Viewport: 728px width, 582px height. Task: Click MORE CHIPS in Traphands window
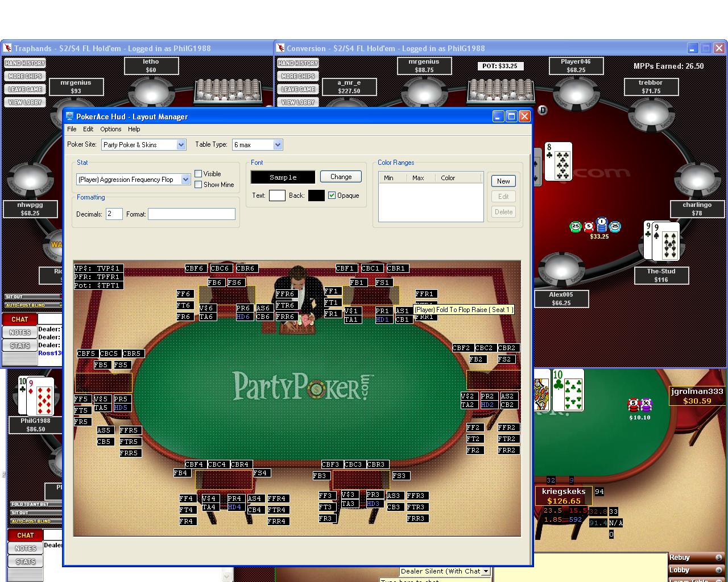[x=25, y=76]
